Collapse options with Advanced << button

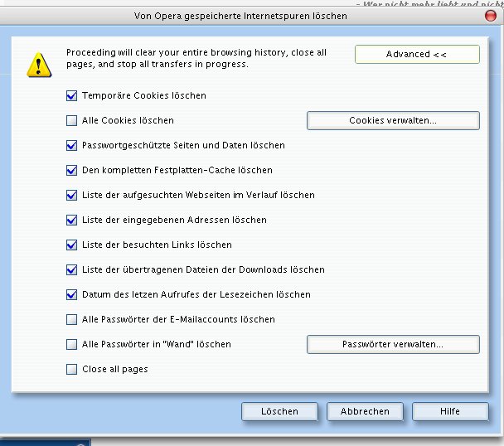pyautogui.click(x=417, y=54)
